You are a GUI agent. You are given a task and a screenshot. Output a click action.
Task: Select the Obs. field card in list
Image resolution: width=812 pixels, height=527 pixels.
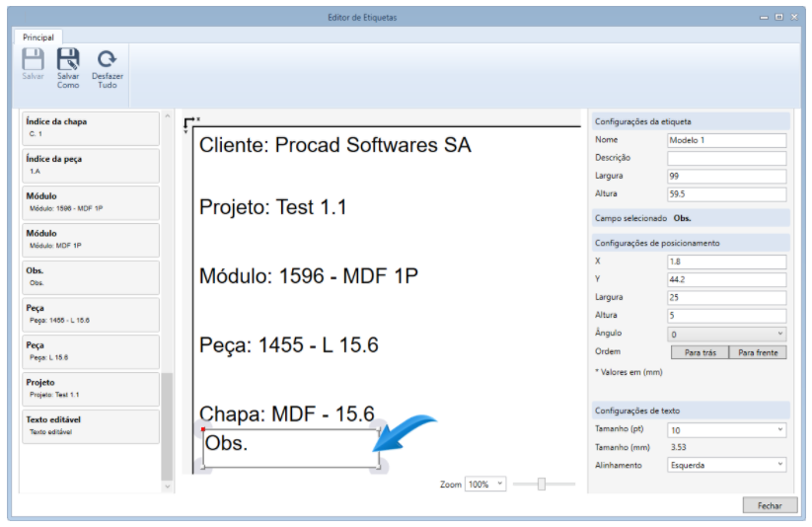pyautogui.click(x=91, y=277)
